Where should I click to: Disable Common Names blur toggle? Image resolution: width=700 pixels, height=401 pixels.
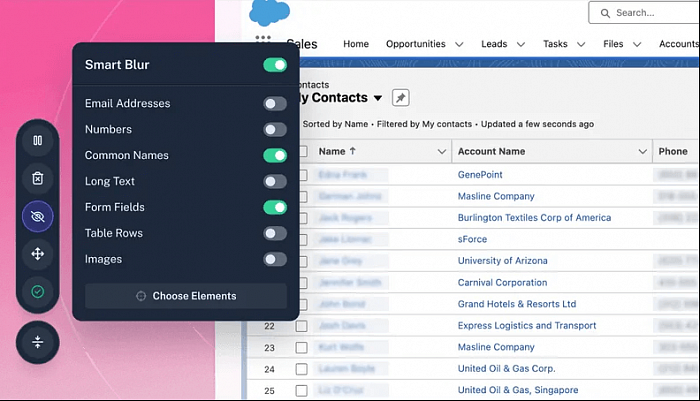tap(275, 155)
